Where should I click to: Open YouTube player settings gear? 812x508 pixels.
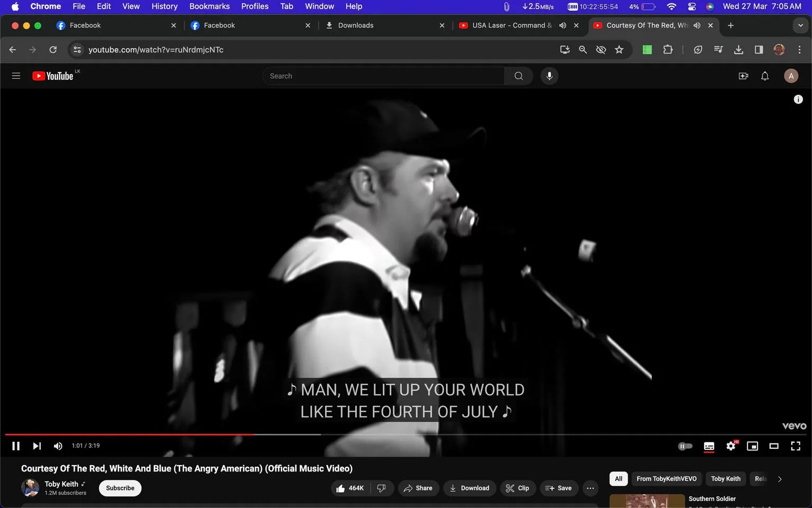pyautogui.click(x=731, y=446)
